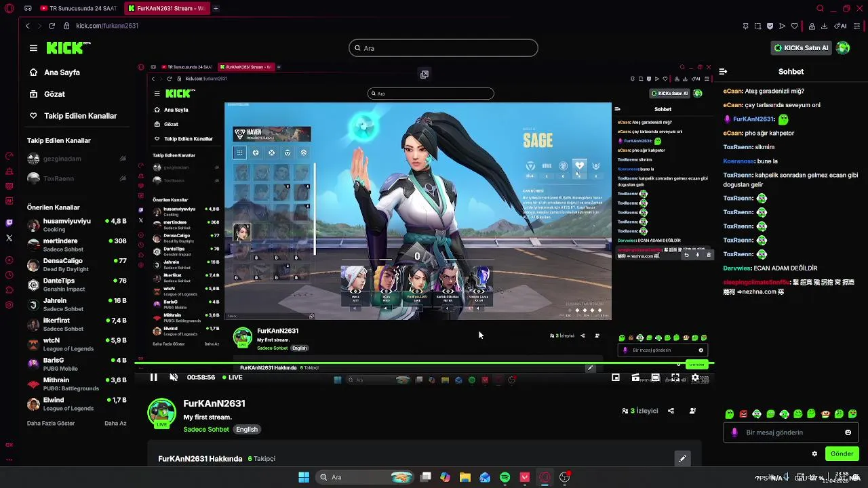Click the Sadece Sohbet category link
This screenshot has height=488, width=868.
click(x=206, y=429)
